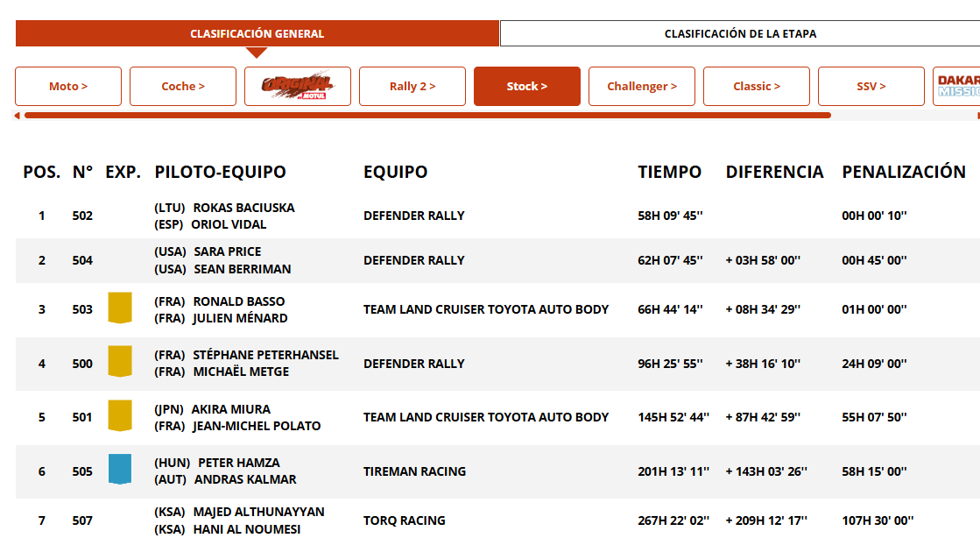Select the Classic category
Screen dimensions: 980x538
coord(757,87)
